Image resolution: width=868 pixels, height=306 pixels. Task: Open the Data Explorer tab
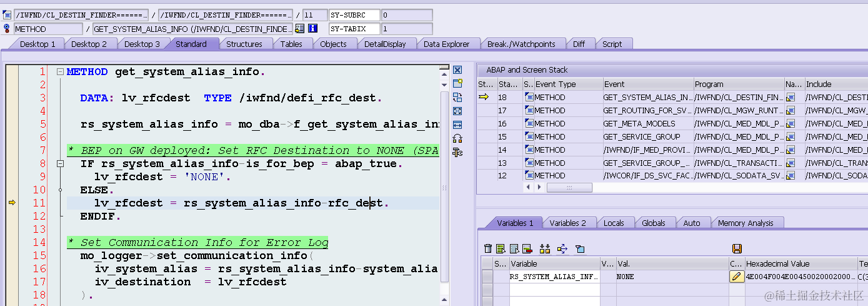(x=446, y=44)
